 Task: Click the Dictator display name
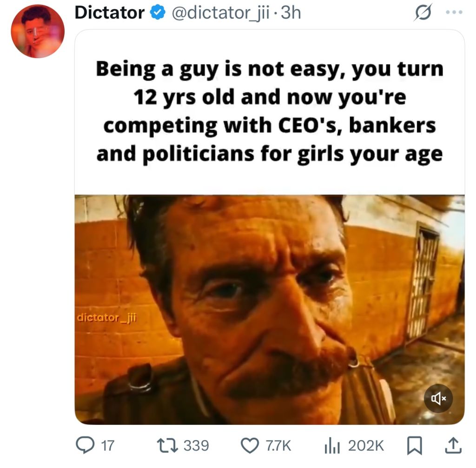110,13
